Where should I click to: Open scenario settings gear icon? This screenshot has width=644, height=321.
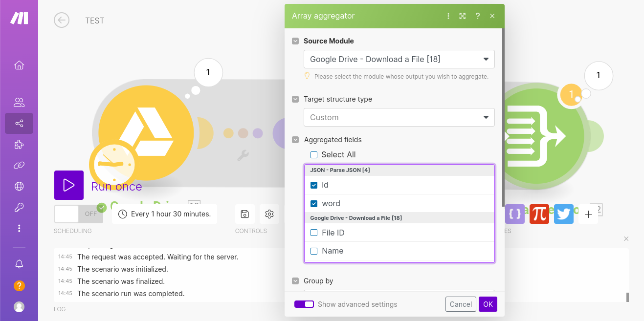click(269, 214)
